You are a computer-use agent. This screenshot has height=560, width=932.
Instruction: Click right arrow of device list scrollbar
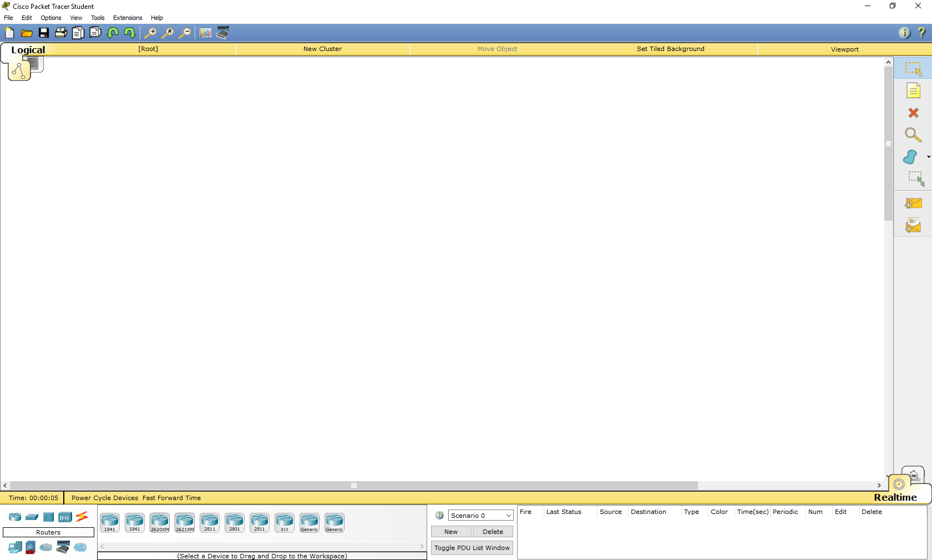pos(422,547)
